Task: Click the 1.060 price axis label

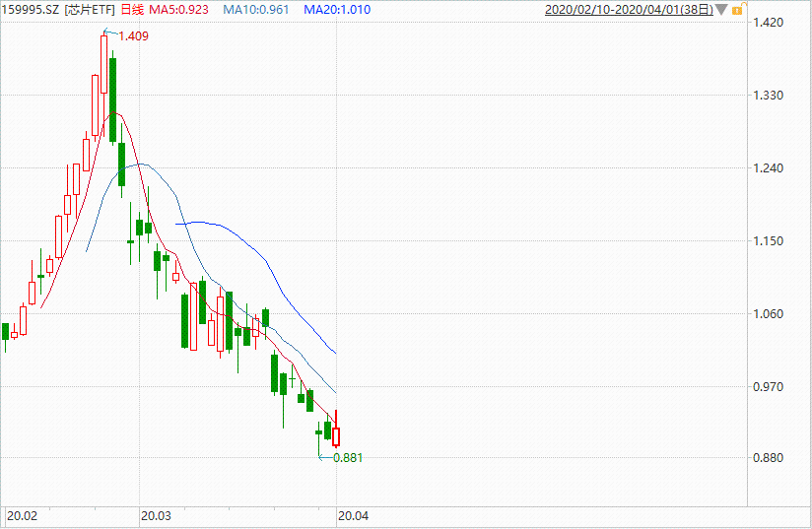Action: [767, 314]
